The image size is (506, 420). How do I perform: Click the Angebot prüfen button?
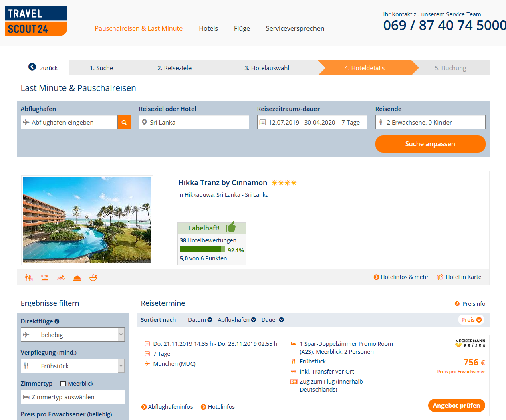click(x=456, y=406)
